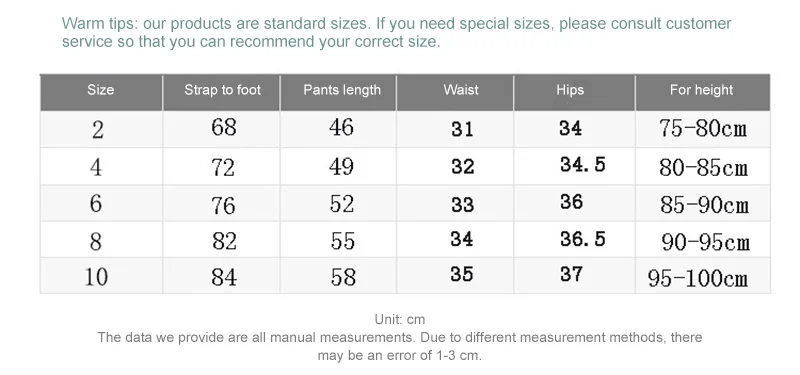The width and height of the screenshot is (800, 375).
Task: Select the 75-80cm height cell
Action: click(x=703, y=129)
